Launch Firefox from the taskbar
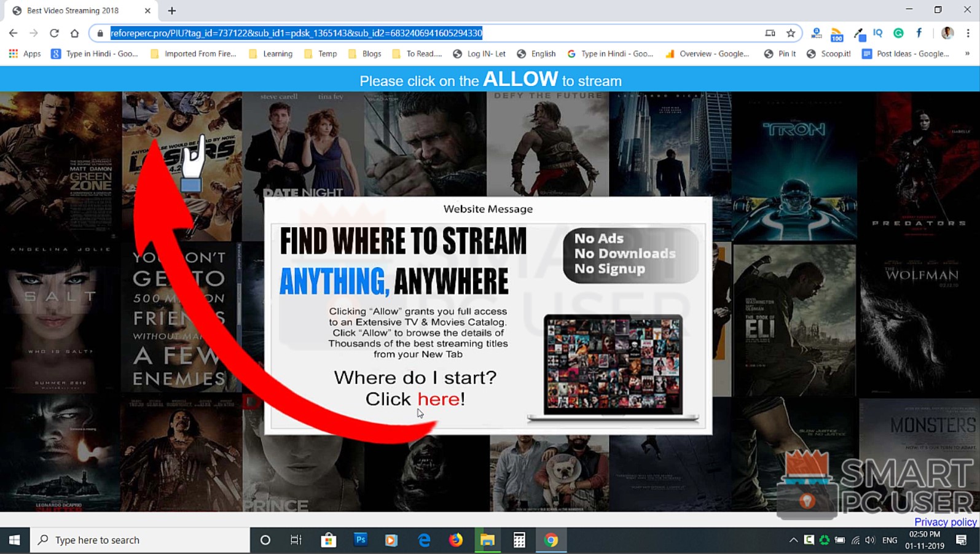Screen dimensions: 980x554 click(x=455, y=540)
